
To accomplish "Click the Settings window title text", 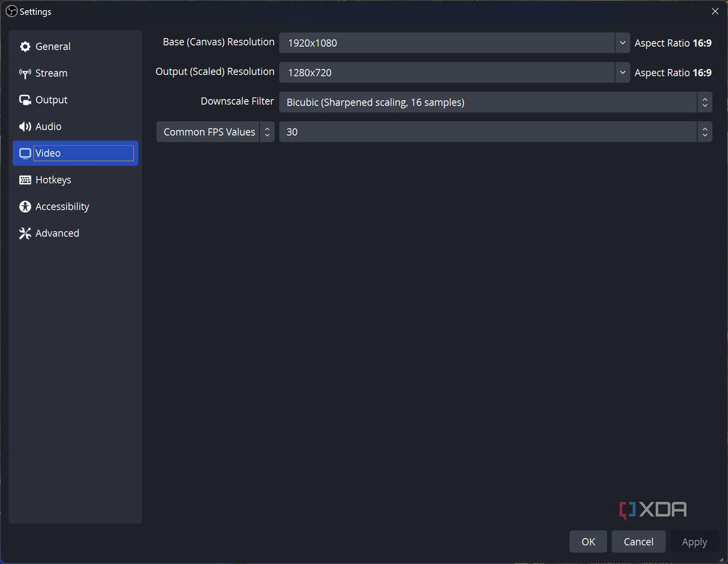I will [x=35, y=11].
